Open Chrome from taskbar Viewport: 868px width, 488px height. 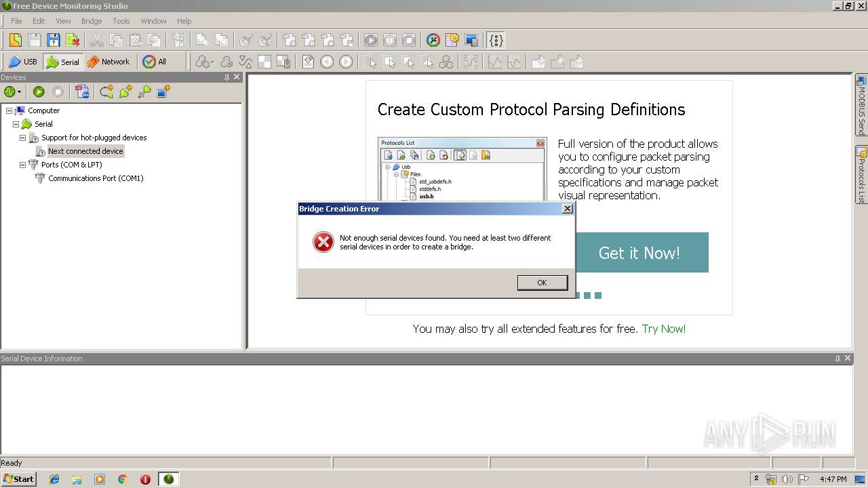(123, 479)
